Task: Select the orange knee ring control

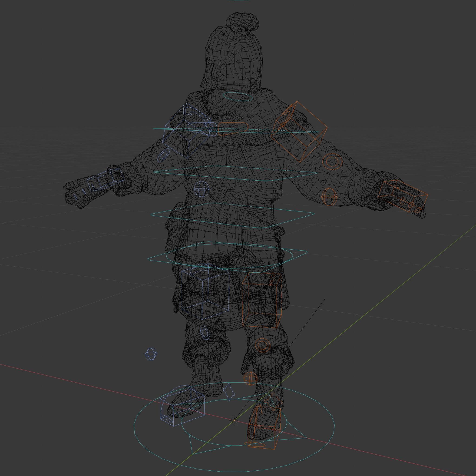Action: (x=263, y=345)
